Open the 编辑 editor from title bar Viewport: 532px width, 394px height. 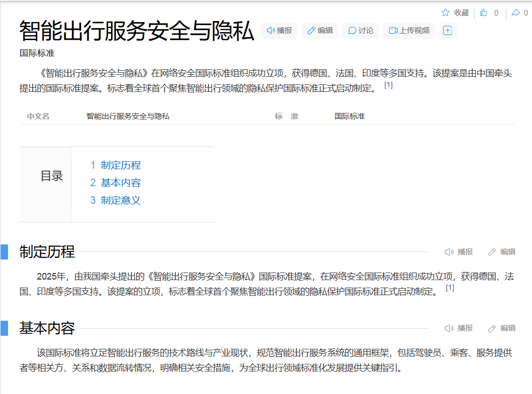pos(320,31)
